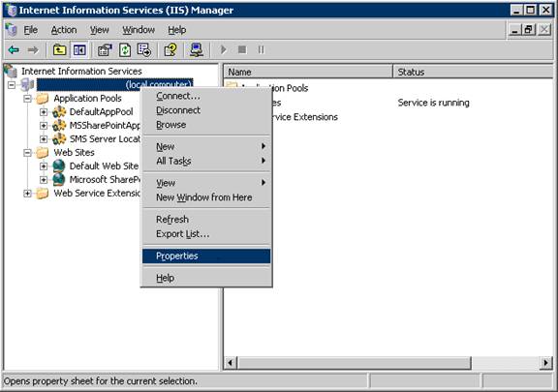Click the Microsoft SharePoint site globe icon
Viewport: 558px width, 392px height.
pyautogui.click(x=59, y=179)
